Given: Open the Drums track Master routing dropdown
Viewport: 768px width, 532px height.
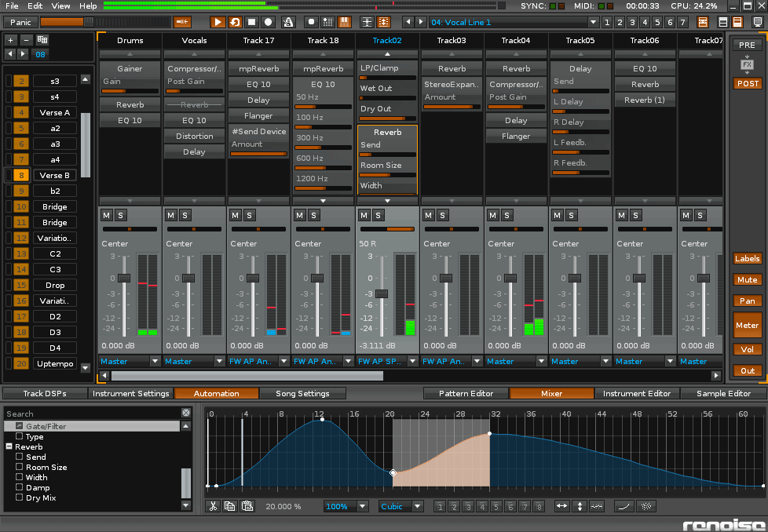Looking at the screenshot, I should coord(155,361).
